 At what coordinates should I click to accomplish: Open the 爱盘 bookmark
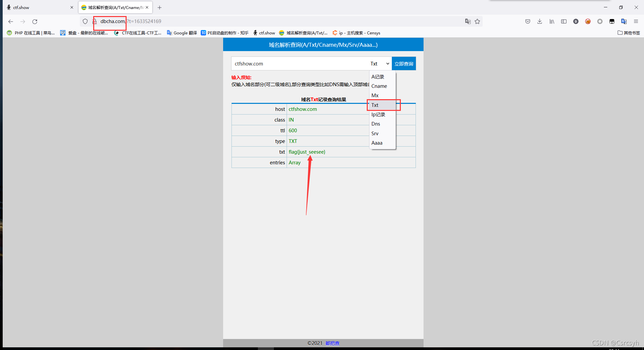point(84,33)
